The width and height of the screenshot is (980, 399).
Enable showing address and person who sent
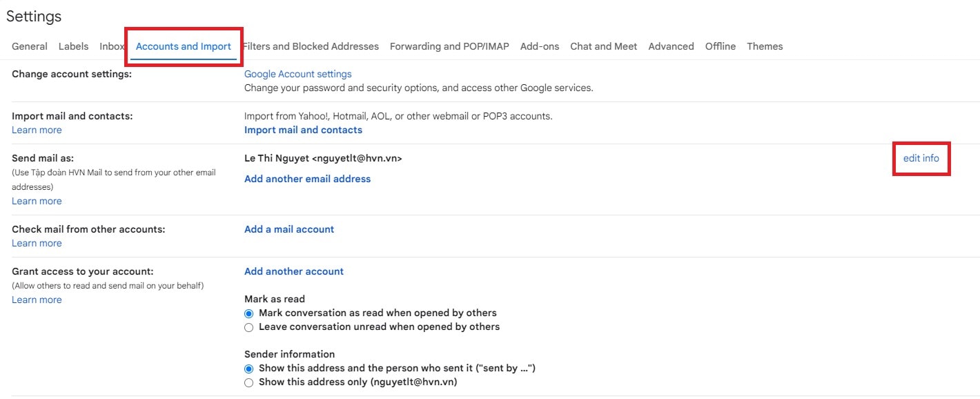pos(249,369)
